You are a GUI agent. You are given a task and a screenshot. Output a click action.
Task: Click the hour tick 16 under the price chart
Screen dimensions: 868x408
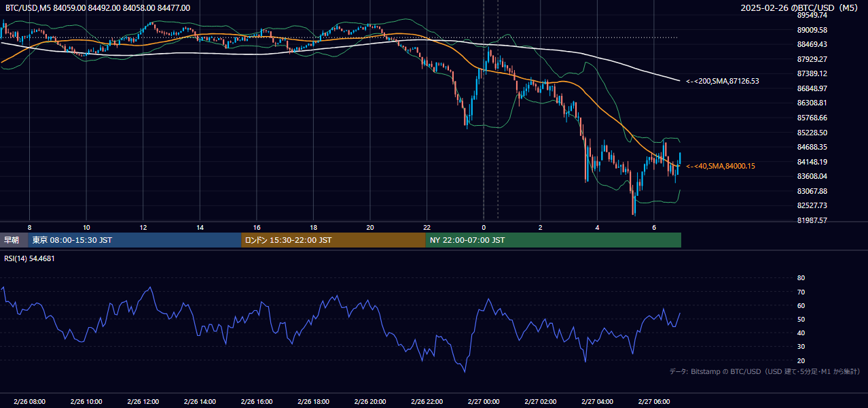pyautogui.click(x=257, y=227)
